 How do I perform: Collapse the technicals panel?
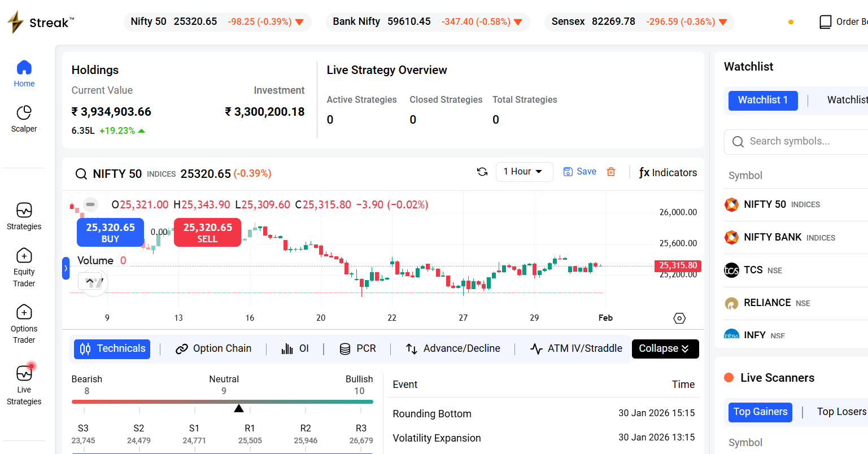[x=665, y=349]
